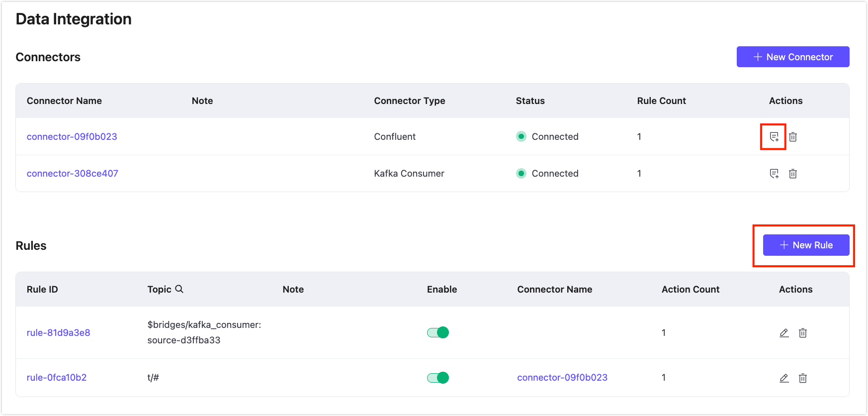Open connector-09f0b023 in the Connectors table
Image resolution: width=868 pixels, height=416 pixels.
[x=72, y=136]
